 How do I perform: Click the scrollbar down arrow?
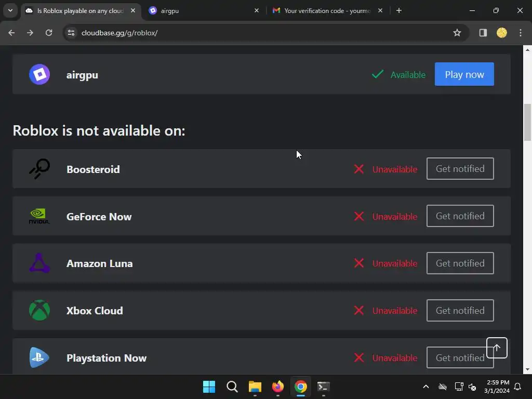[x=527, y=370]
